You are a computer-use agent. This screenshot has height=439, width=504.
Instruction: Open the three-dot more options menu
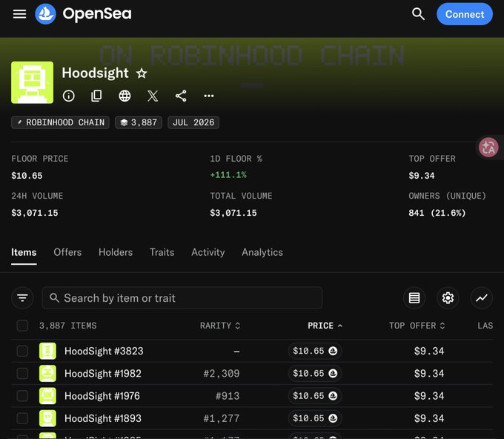point(208,96)
